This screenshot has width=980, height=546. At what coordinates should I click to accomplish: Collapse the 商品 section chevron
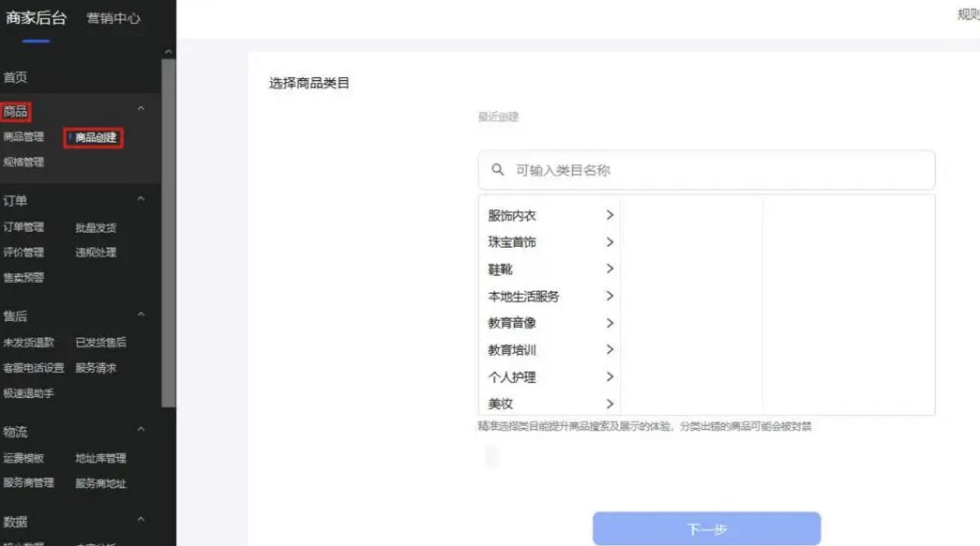(x=141, y=108)
